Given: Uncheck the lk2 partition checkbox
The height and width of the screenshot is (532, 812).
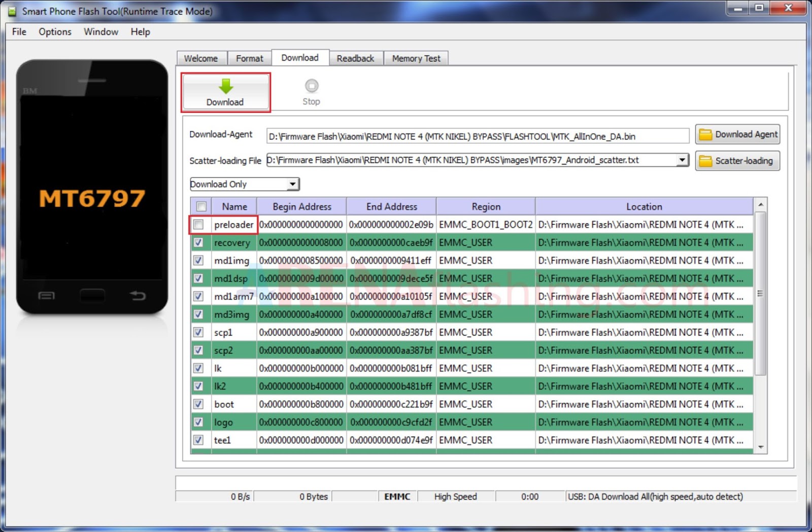Looking at the screenshot, I should (198, 386).
